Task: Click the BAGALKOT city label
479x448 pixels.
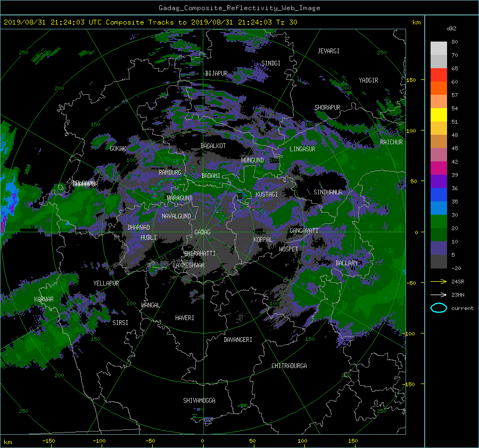Action: point(213,146)
